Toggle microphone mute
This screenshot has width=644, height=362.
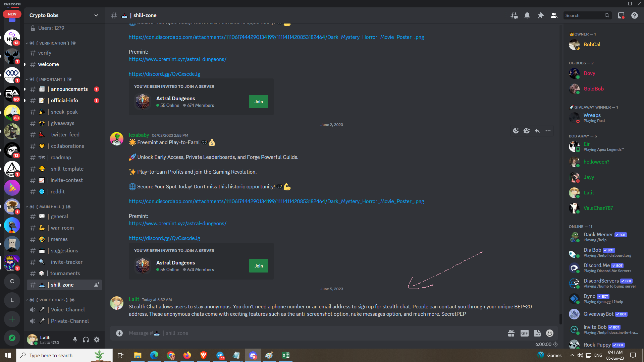75,340
